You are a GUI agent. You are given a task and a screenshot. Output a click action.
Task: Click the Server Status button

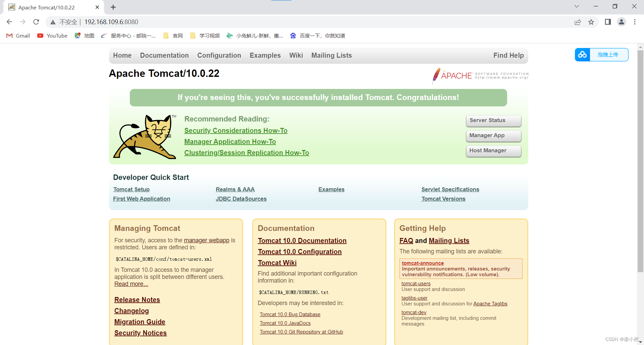[x=493, y=120]
